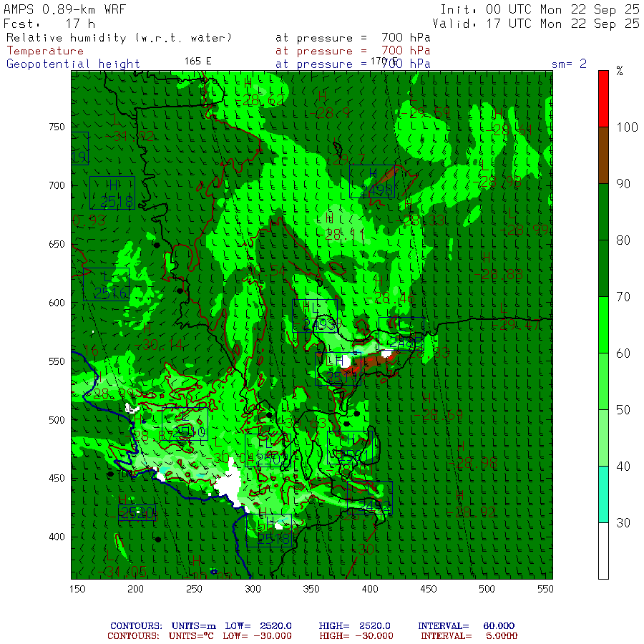Click the white color bar segment below 30
644x644 pixels.
pyautogui.click(x=603, y=551)
